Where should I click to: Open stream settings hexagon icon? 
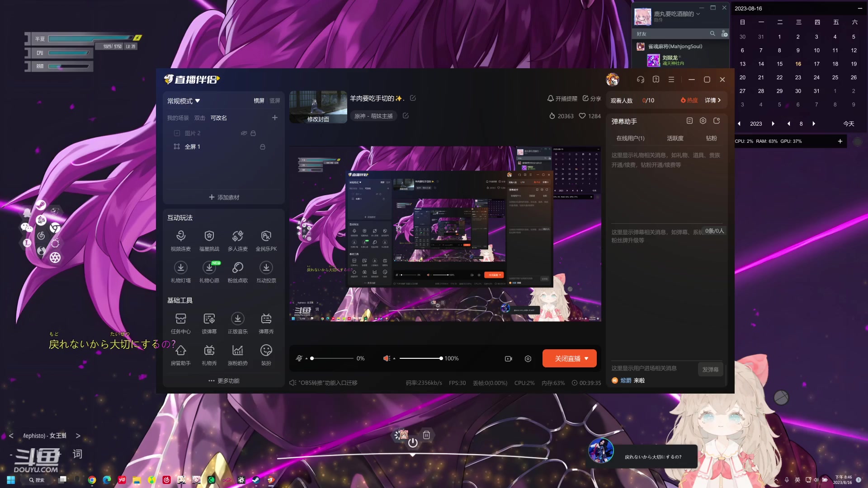[x=528, y=359]
